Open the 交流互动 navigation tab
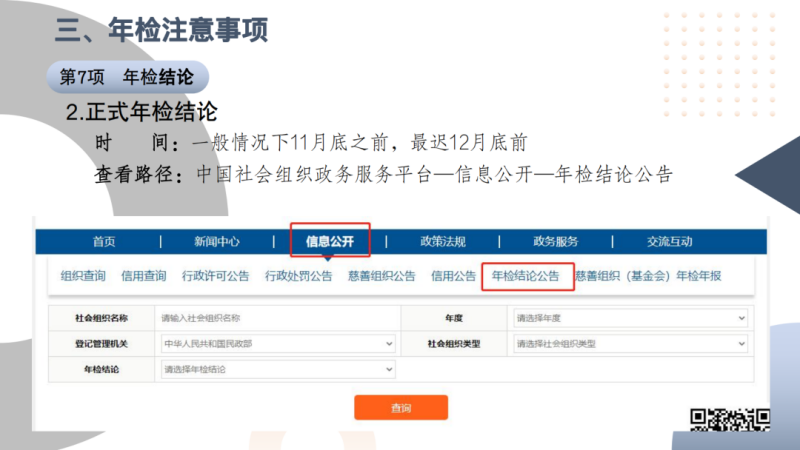Image resolution: width=800 pixels, height=450 pixels. pyautogui.click(x=669, y=242)
